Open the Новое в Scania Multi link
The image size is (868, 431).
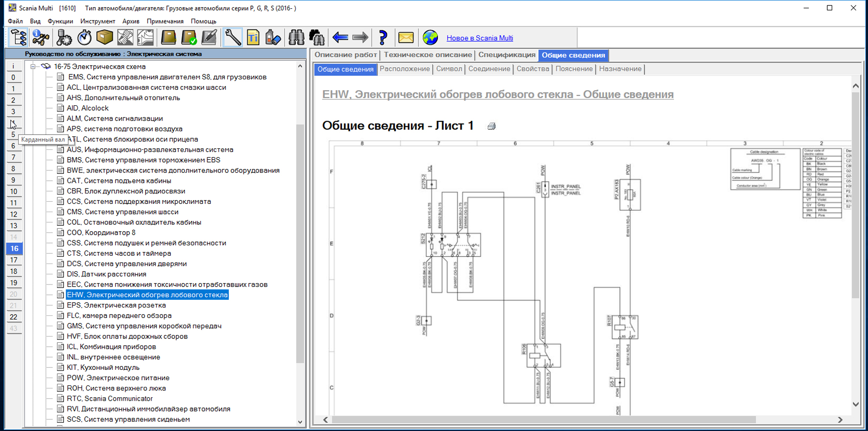coord(480,38)
